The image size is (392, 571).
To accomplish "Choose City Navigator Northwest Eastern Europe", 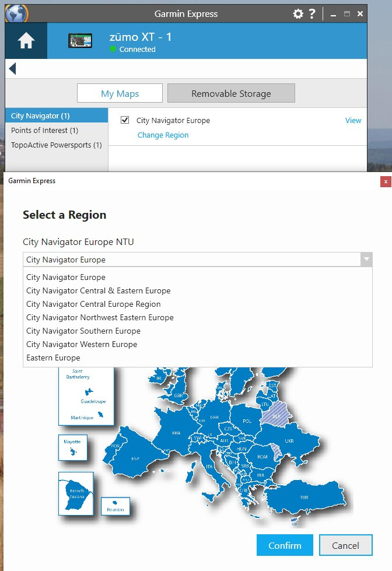I will [x=197, y=317].
